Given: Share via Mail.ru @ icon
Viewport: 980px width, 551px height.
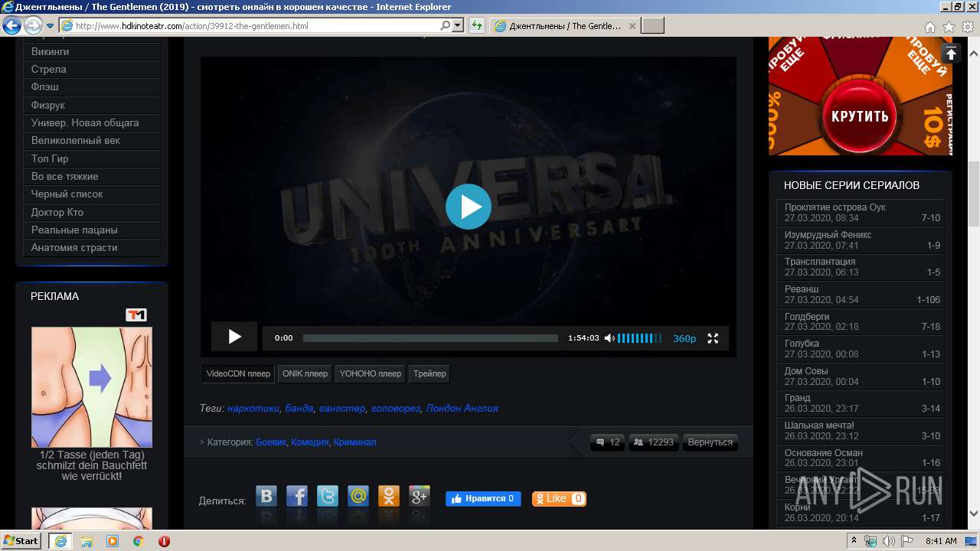Looking at the screenshot, I should click(x=358, y=497).
